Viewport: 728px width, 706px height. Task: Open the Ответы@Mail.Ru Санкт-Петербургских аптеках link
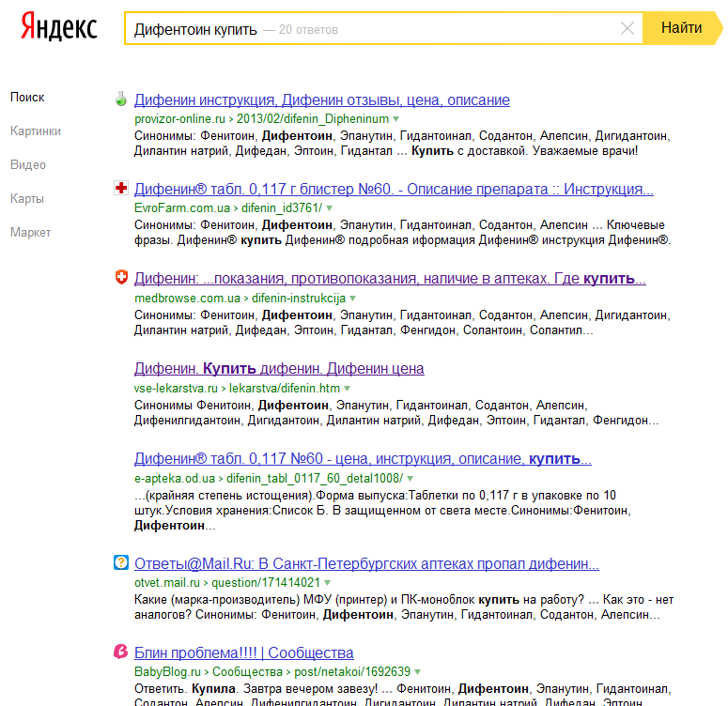pos(366,563)
